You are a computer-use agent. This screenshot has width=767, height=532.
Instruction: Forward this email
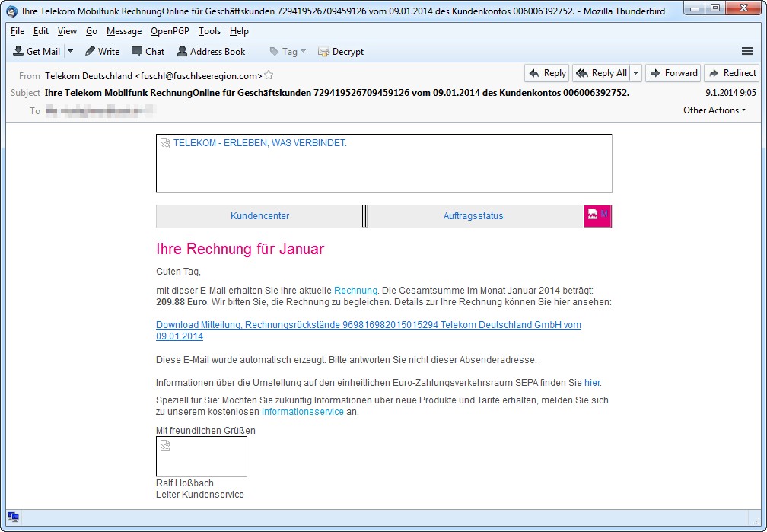click(x=673, y=73)
